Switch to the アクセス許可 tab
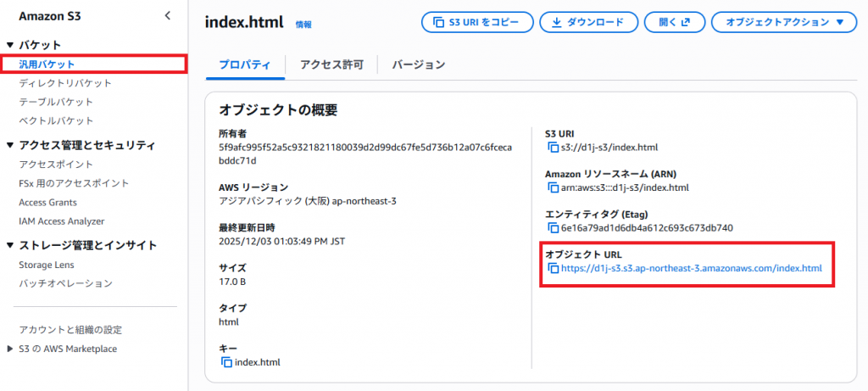The image size is (868, 391). pos(331,64)
